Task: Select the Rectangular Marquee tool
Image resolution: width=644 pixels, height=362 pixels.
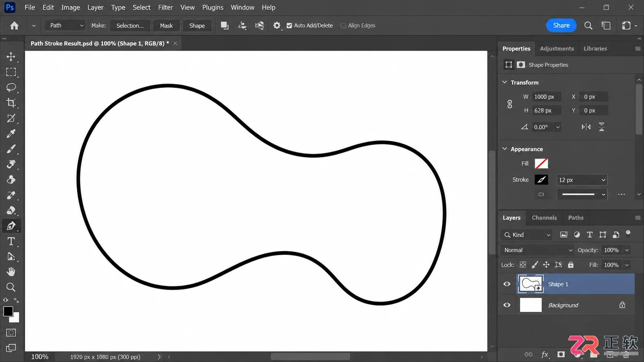Action: 11,72
